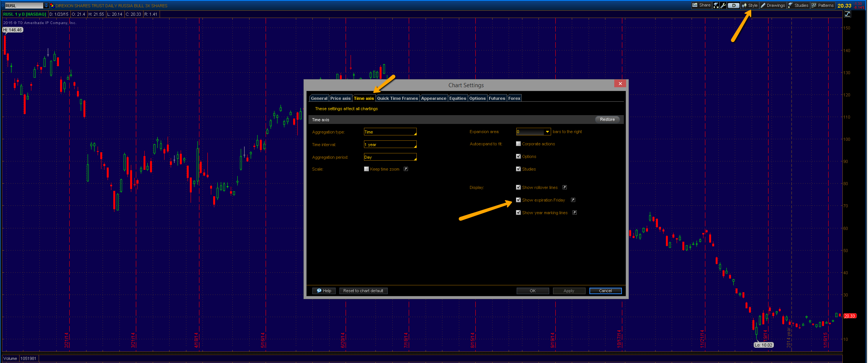Click the Restore button
Viewport: 868px width, 363px height.
pos(607,119)
